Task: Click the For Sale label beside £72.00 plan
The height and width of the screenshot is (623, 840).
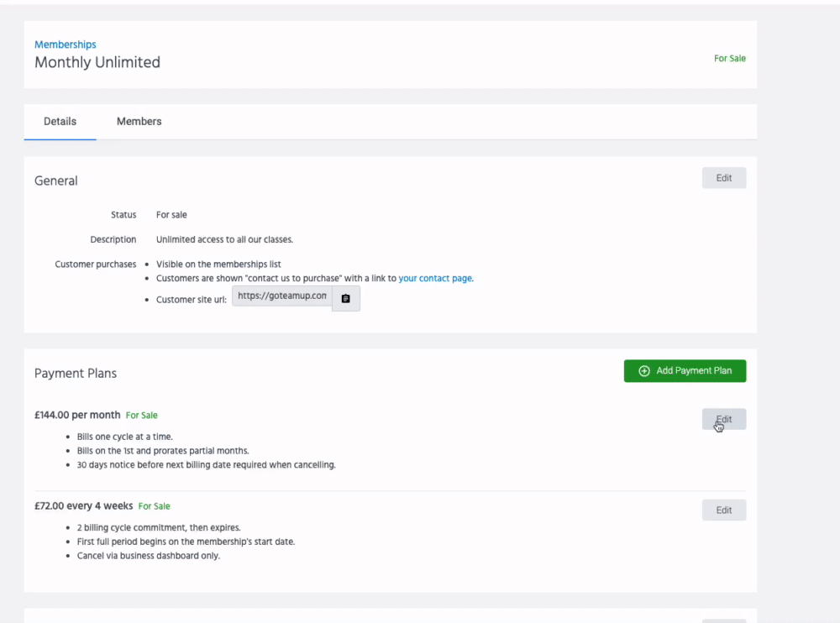Action: click(154, 506)
